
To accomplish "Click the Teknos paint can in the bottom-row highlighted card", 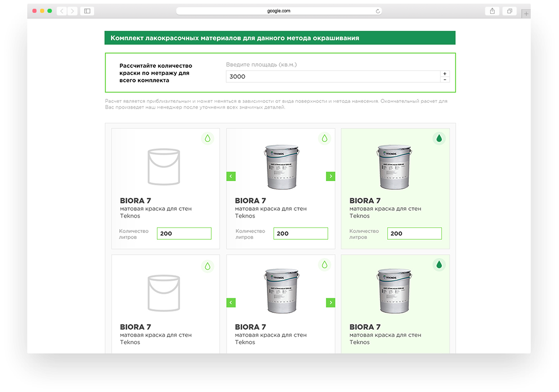I will (x=394, y=291).
